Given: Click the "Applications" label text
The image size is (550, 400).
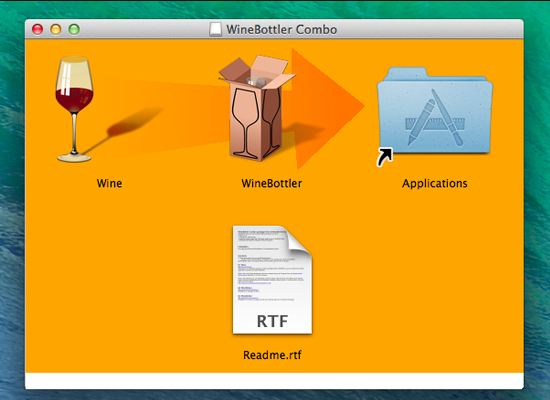Looking at the screenshot, I should pos(435,184).
